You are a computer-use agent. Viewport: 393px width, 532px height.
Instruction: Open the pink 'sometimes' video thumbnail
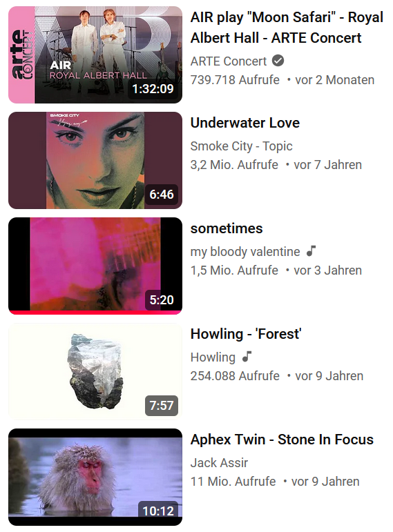pos(95,266)
